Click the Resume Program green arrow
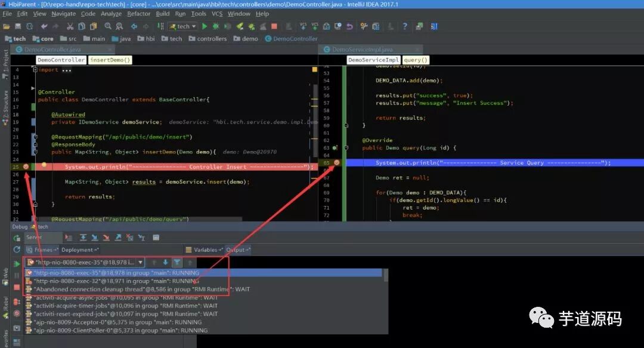This screenshot has height=348, width=644. 17,264
